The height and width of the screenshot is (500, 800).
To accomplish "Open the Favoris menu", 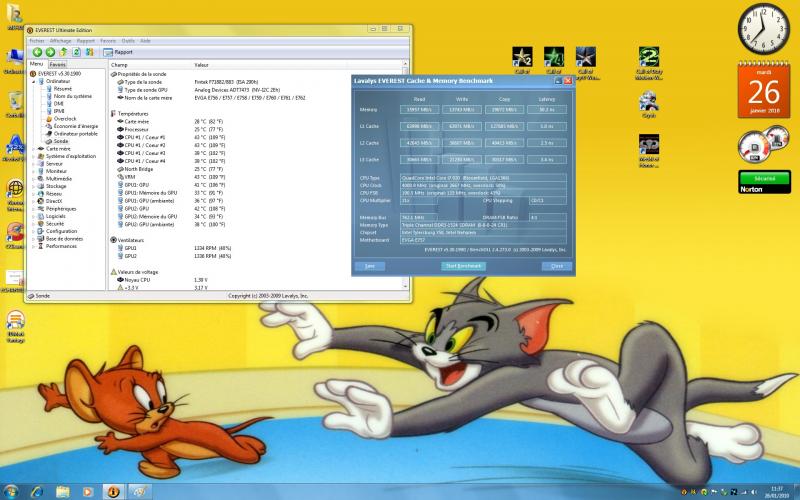I will 108,41.
